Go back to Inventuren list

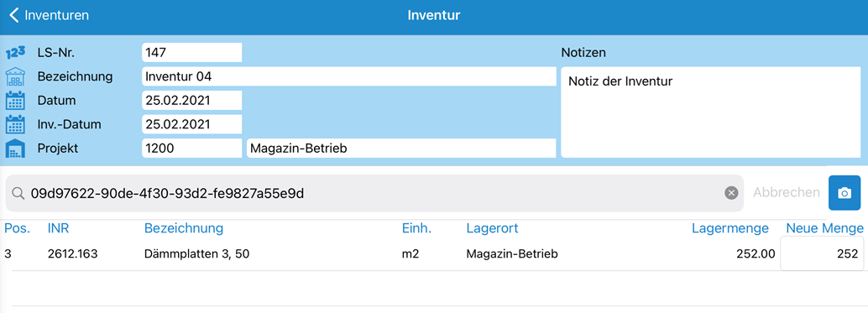tap(49, 15)
